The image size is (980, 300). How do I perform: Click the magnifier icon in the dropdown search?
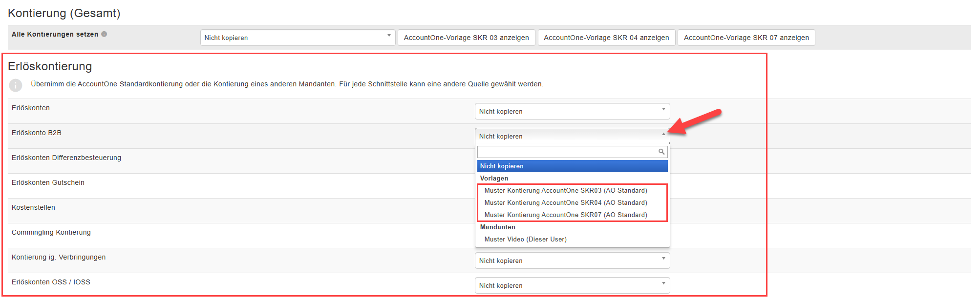661,152
